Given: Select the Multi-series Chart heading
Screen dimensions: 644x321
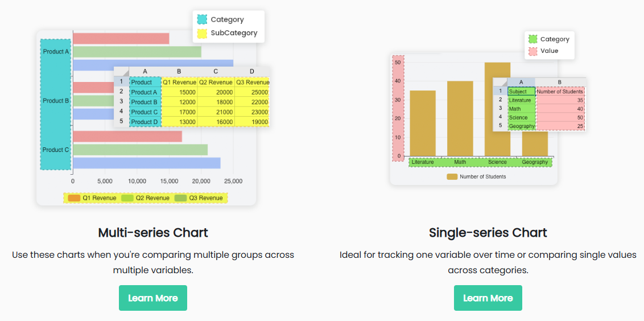Looking at the screenshot, I should point(152,232).
